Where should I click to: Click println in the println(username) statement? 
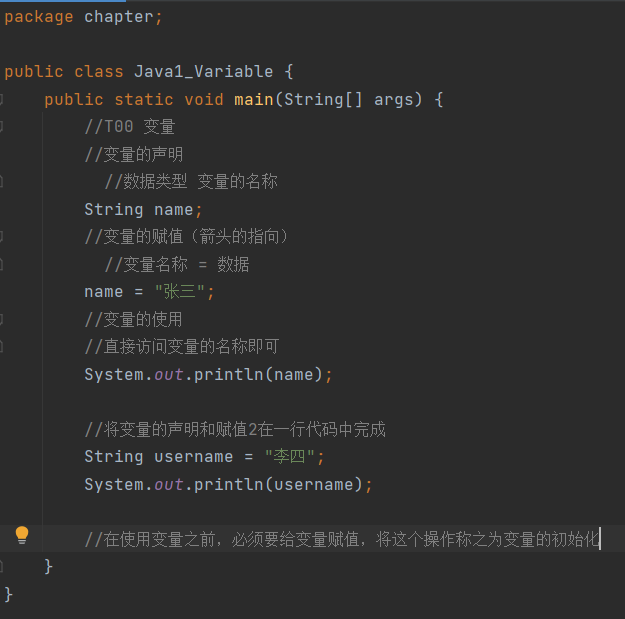click(228, 484)
